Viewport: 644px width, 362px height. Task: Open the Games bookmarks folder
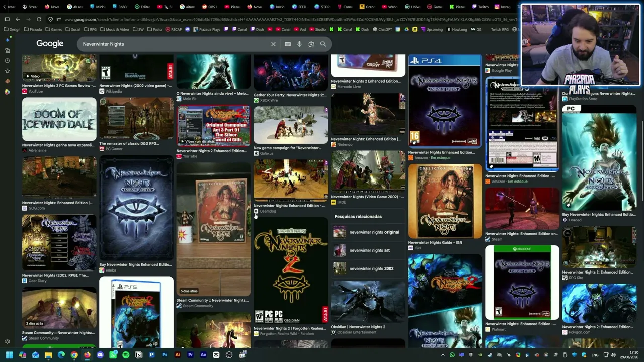point(54,29)
